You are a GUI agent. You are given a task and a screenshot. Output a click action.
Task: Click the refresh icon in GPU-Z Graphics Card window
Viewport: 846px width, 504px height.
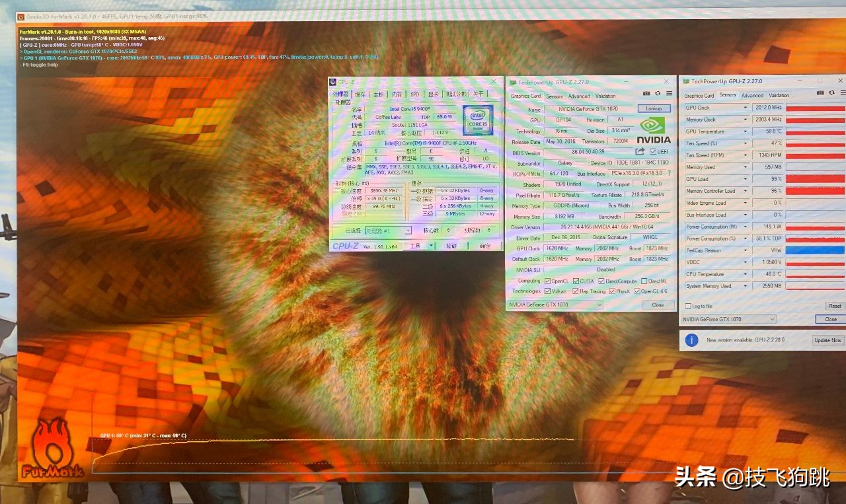click(658, 94)
